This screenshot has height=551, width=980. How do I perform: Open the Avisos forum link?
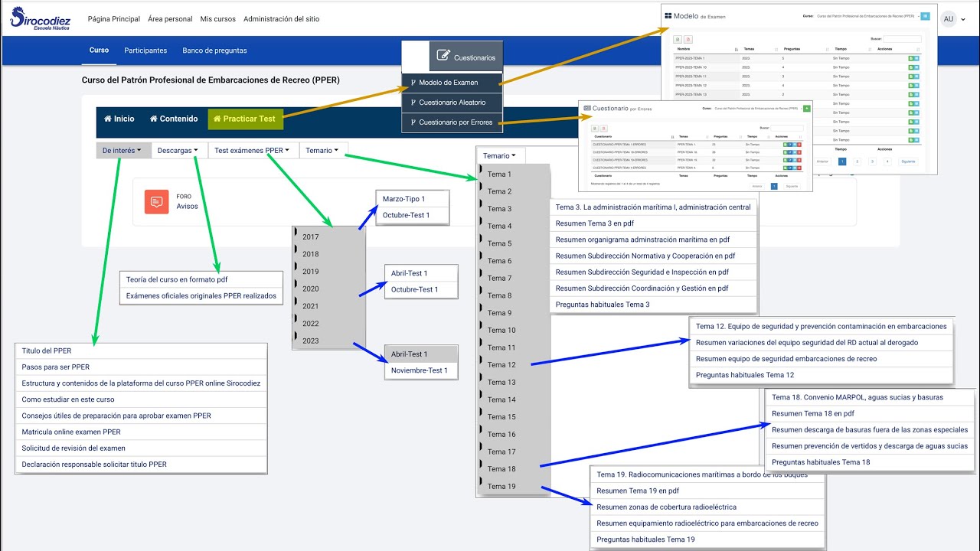coord(188,207)
